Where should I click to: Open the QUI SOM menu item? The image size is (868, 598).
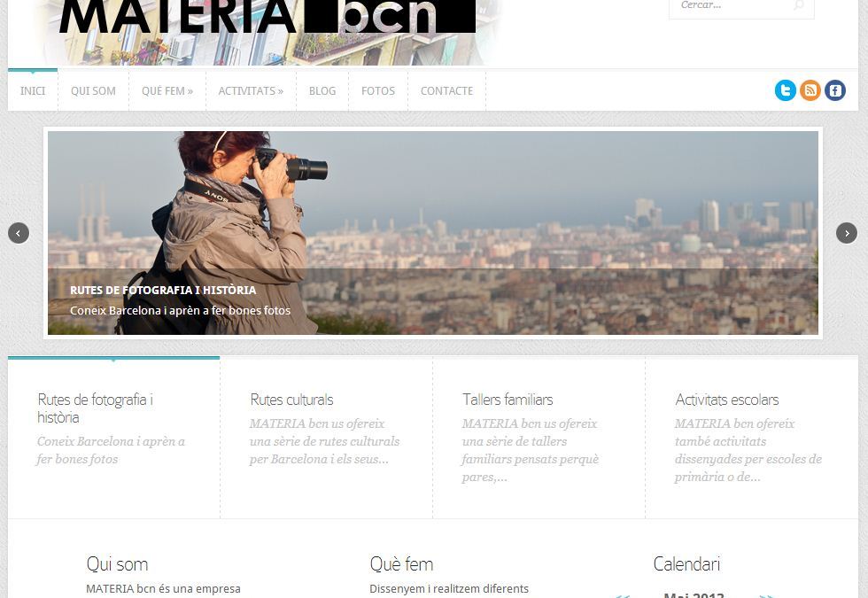click(x=93, y=90)
